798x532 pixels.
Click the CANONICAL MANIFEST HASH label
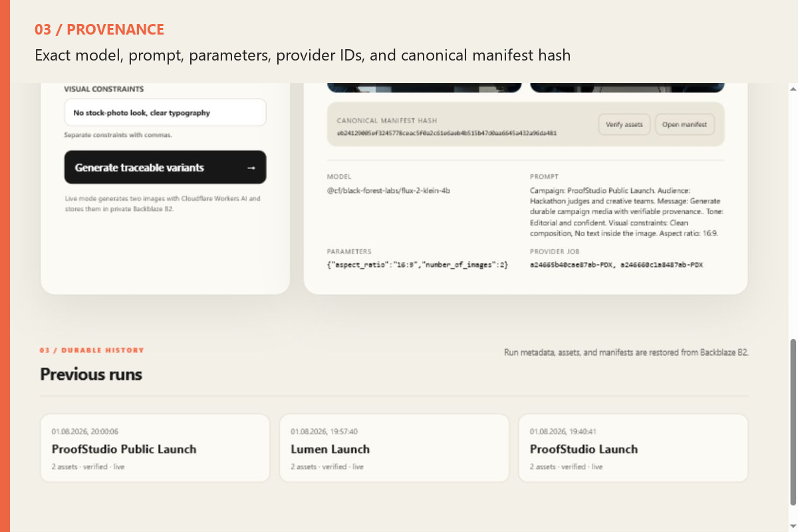pyautogui.click(x=387, y=121)
